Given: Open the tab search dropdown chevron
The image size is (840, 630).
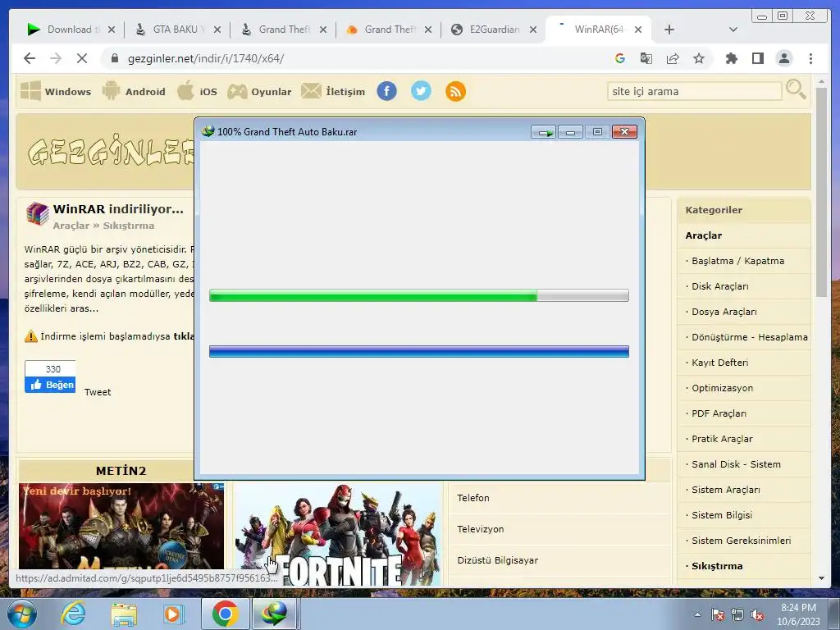Looking at the screenshot, I should point(733,30).
